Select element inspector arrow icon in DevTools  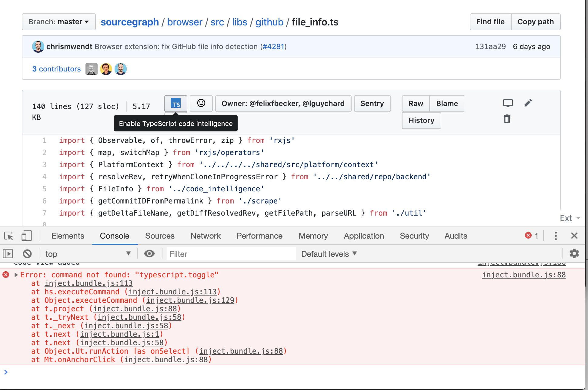coord(9,236)
